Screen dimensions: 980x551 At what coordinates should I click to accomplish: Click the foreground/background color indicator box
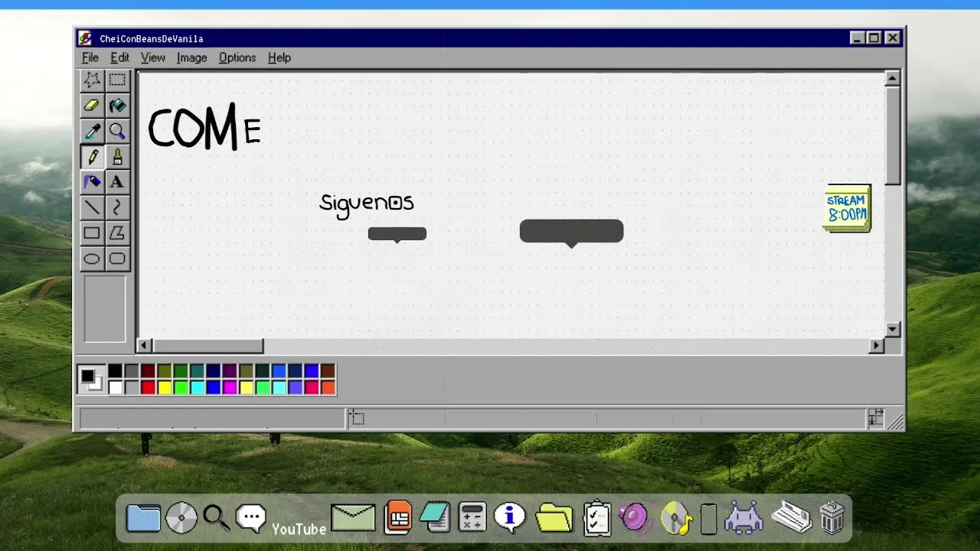pyautogui.click(x=91, y=380)
